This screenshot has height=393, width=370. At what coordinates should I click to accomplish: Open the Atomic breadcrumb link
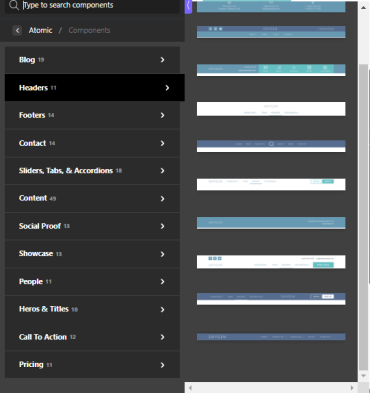40,30
